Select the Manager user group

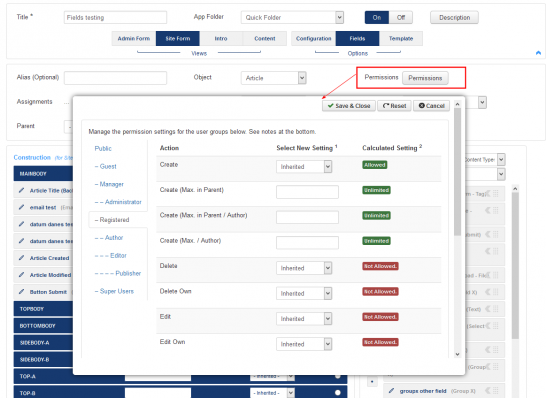109,184
